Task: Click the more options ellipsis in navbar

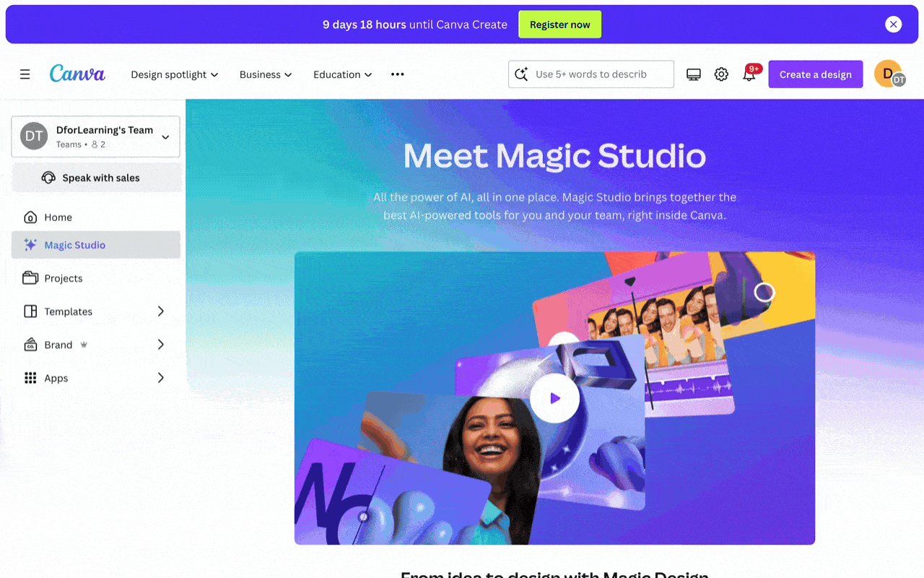Action: [x=398, y=74]
